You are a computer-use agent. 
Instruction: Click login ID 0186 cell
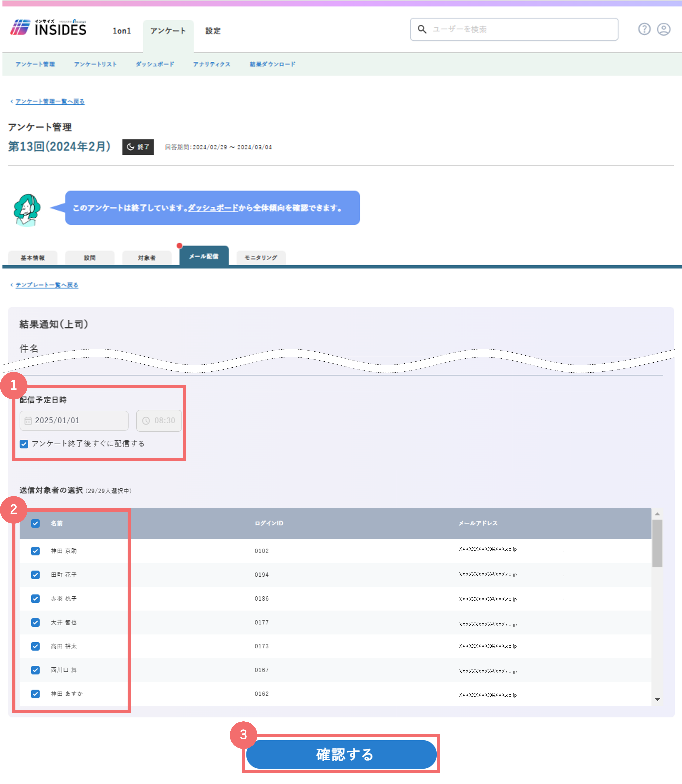(262, 599)
